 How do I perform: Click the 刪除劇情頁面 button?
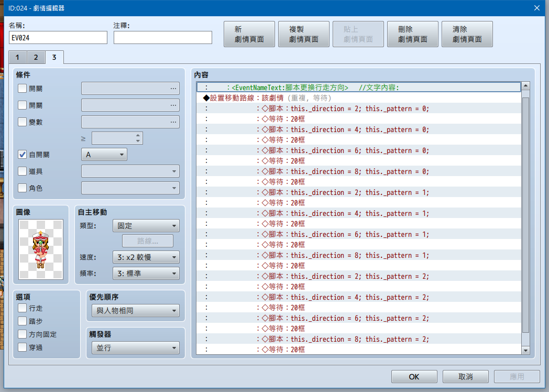pos(412,34)
